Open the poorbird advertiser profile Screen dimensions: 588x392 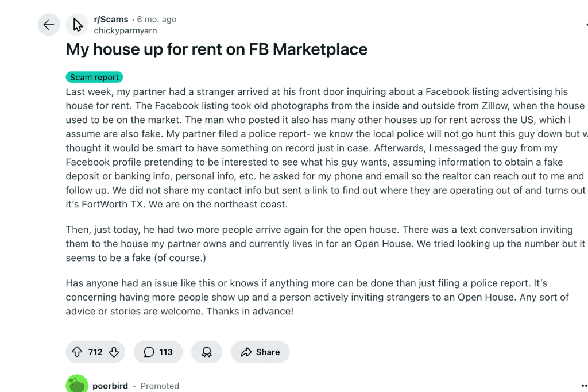coord(111,386)
